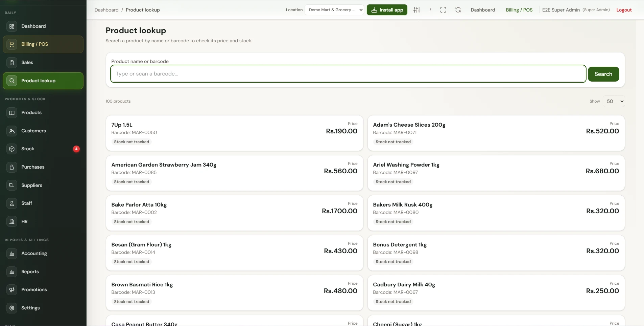Screen dimensions: 644x326
Task: Click the Products book icon
Action: (x=12, y=113)
